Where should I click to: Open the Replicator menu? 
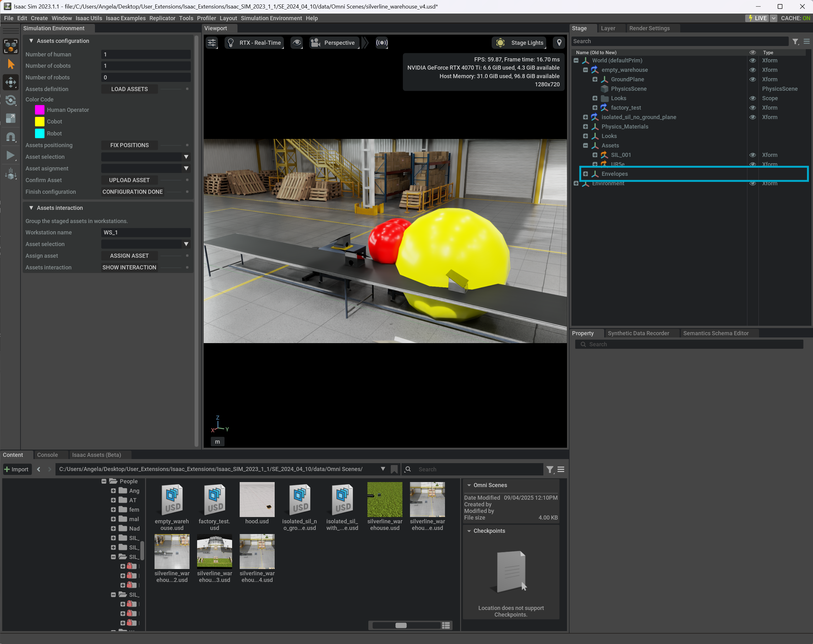click(x=162, y=18)
